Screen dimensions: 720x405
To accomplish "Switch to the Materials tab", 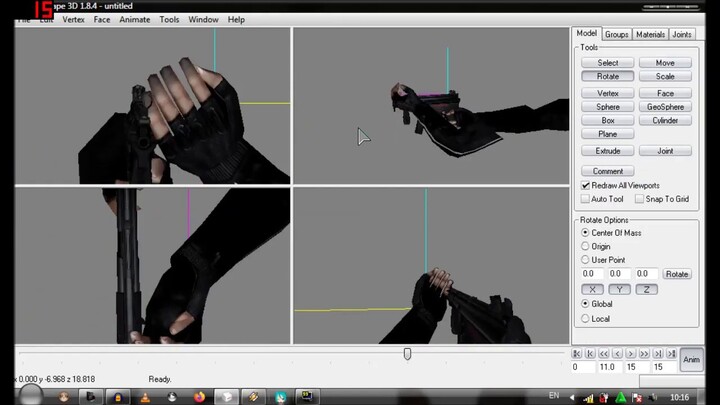I will (650, 34).
